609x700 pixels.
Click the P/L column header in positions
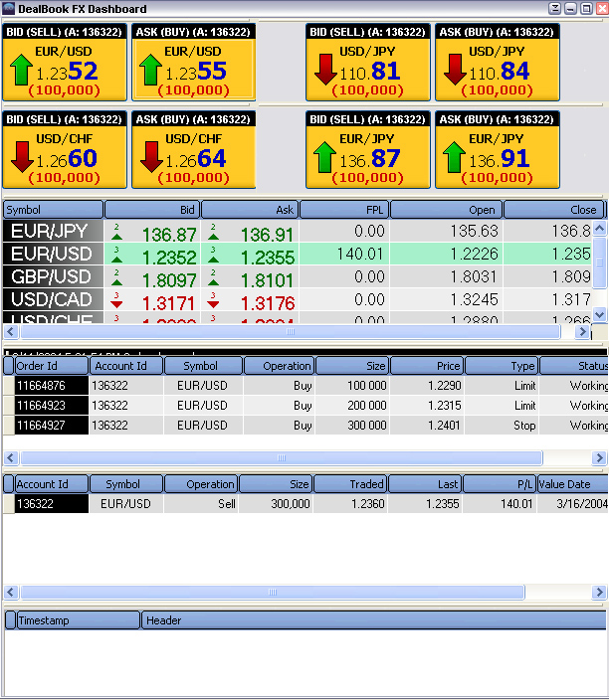point(498,484)
